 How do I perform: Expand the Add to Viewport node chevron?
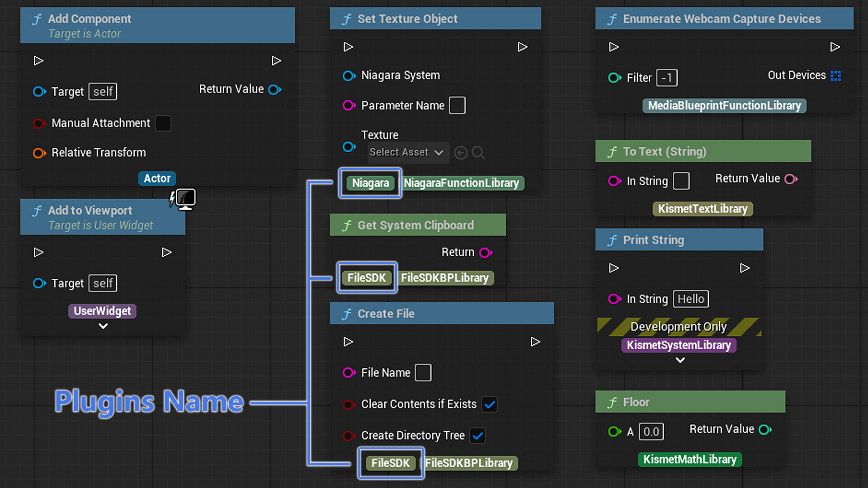pos(103,326)
